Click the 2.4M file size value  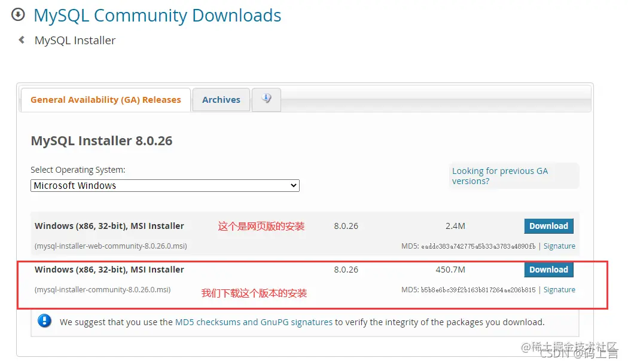click(x=455, y=226)
